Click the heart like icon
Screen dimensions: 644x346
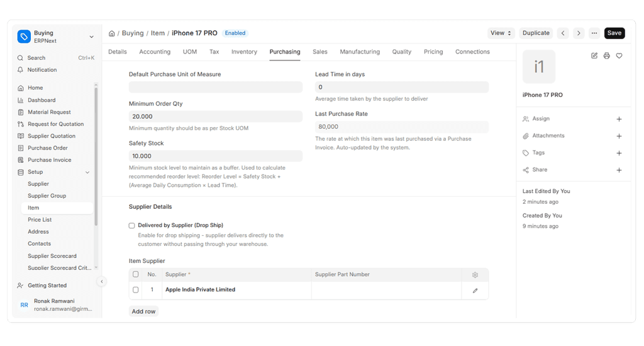pos(619,56)
